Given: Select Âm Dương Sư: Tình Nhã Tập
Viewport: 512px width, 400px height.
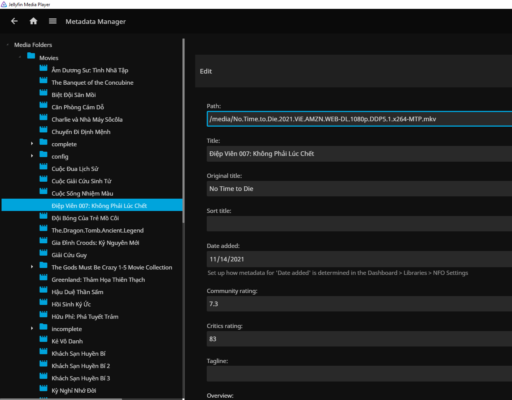Looking at the screenshot, I should pyautogui.click(x=90, y=70).
